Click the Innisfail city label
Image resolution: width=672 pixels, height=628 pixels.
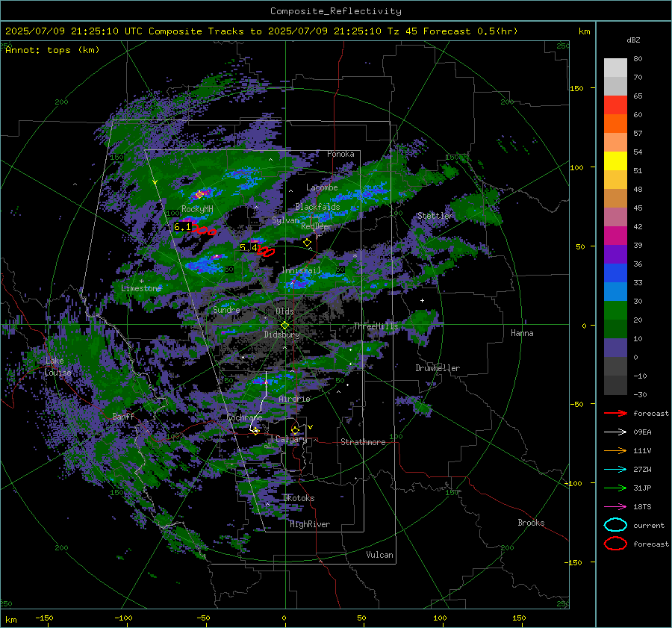[x=301, y=270]
